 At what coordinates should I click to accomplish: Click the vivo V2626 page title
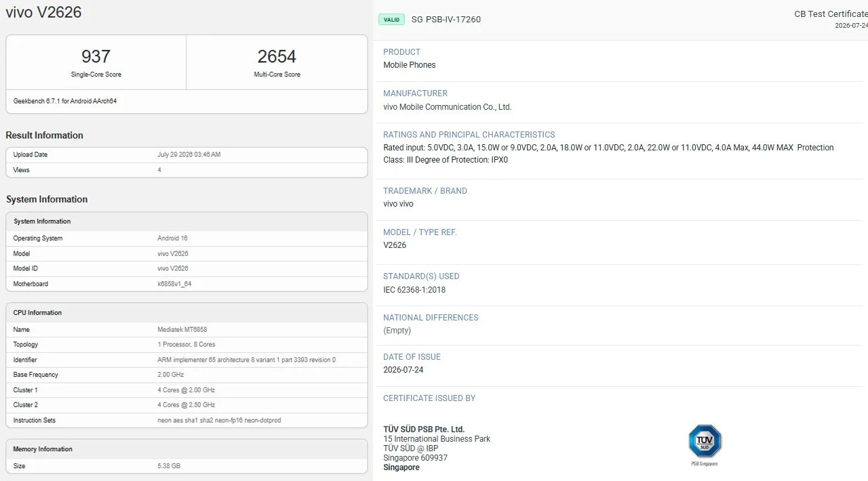(x=44, y=12)
